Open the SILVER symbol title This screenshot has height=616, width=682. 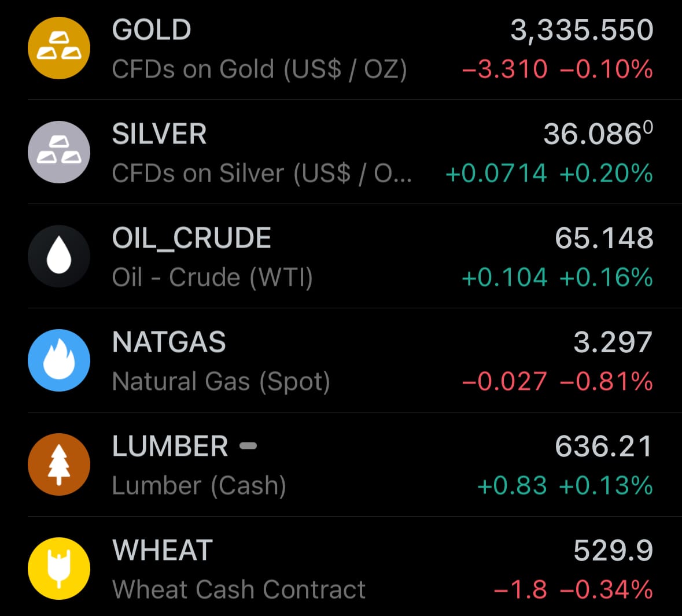[x=159, y=134]
